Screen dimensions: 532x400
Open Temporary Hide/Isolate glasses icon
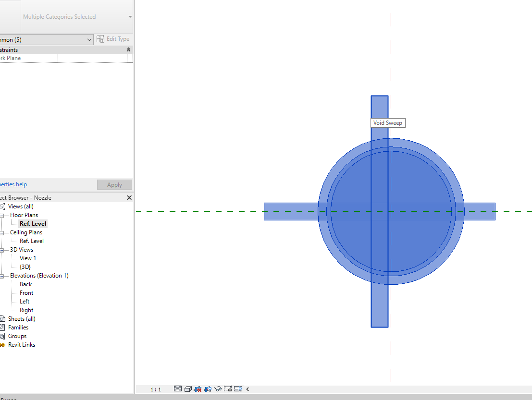(218, 389)
